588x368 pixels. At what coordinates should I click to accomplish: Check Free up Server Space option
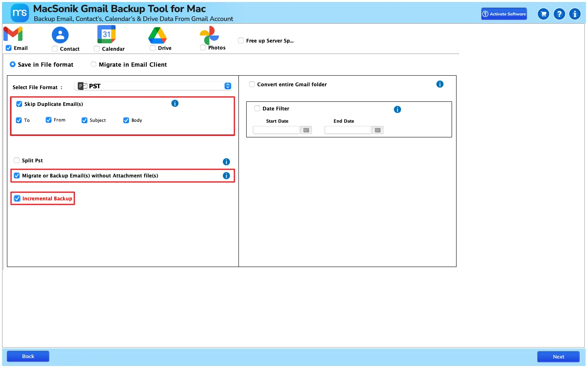(x=241, y=40)
